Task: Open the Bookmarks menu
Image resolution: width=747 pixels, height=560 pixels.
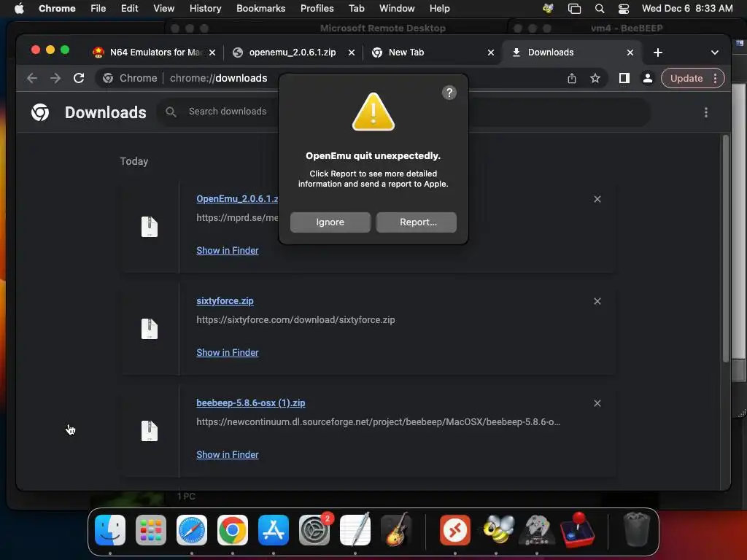Action: pos(260,9)
